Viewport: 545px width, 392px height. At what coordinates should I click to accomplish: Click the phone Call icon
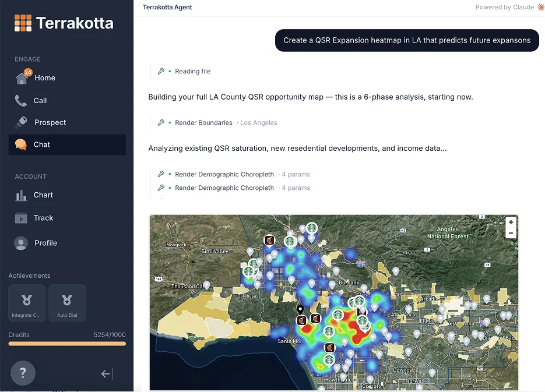[x=20, y=100]
